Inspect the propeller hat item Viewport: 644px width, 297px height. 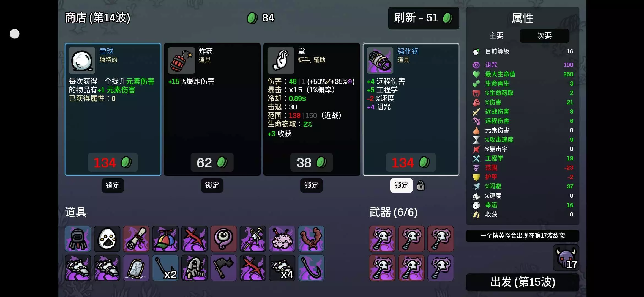coord(165,239)
